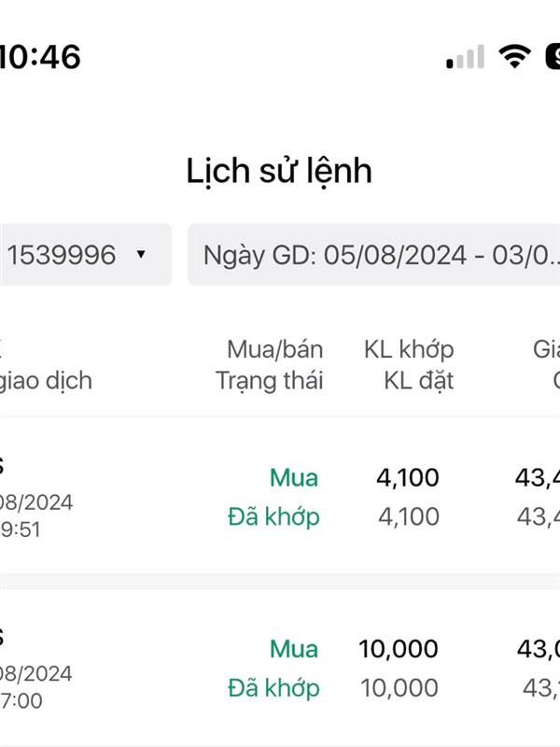
Task: Open the 1539996 account dropdown
Action: click(86, 254)
